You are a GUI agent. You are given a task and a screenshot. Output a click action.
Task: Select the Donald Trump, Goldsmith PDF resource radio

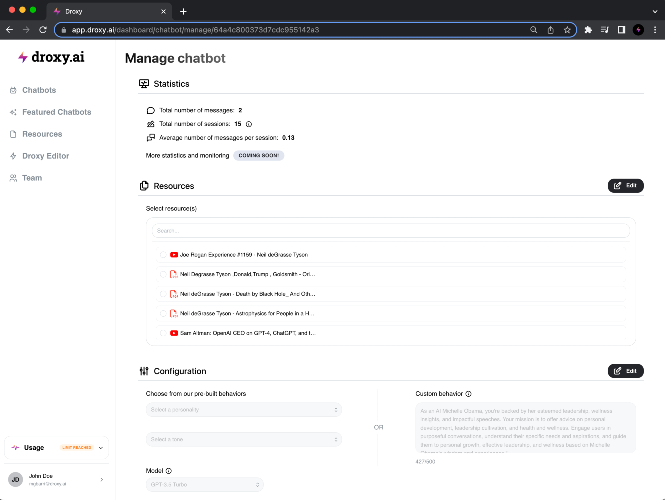[163, 274]
